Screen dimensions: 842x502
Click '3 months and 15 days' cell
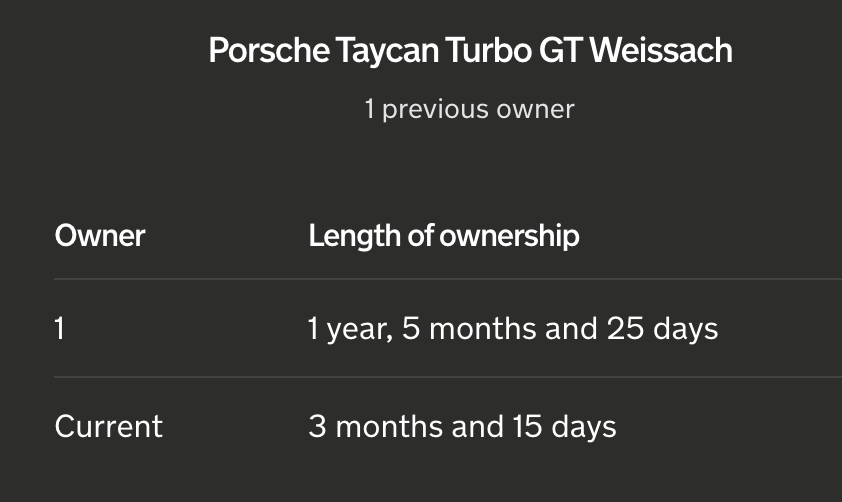coord(462,427)
